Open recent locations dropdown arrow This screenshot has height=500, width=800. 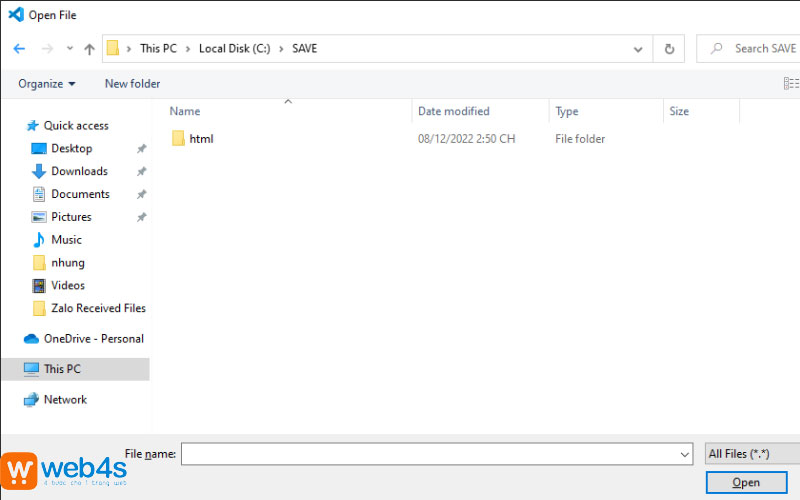(70, 48)
